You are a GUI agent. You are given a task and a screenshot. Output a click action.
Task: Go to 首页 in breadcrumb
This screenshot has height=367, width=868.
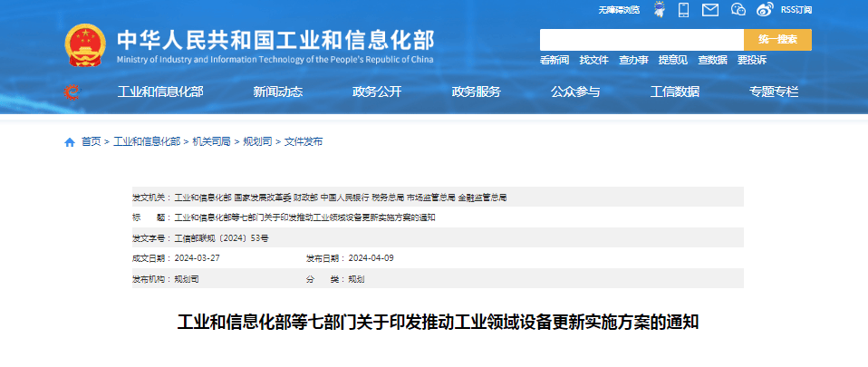pos(91,142)
